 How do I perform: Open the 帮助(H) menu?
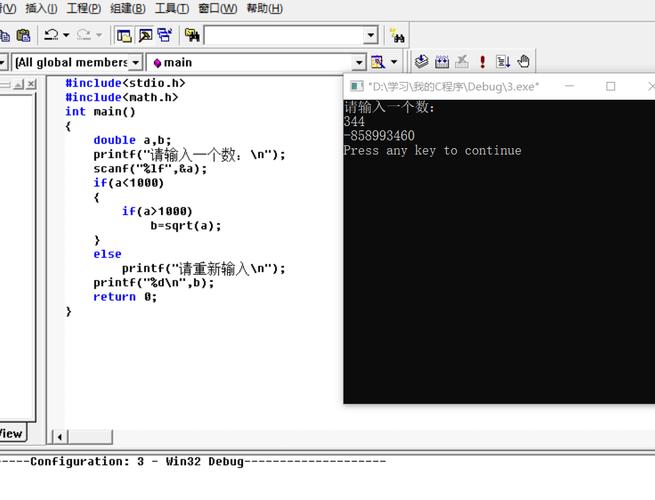pos(264,9)
